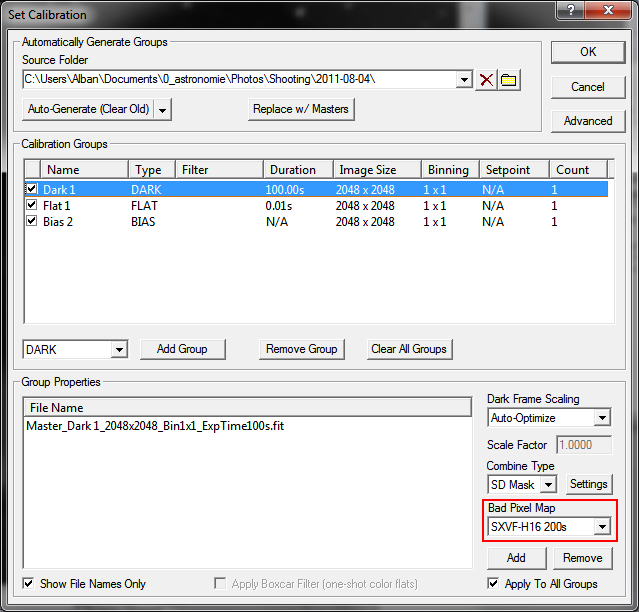Toggle Apply To All Groups checkbox

493,583
